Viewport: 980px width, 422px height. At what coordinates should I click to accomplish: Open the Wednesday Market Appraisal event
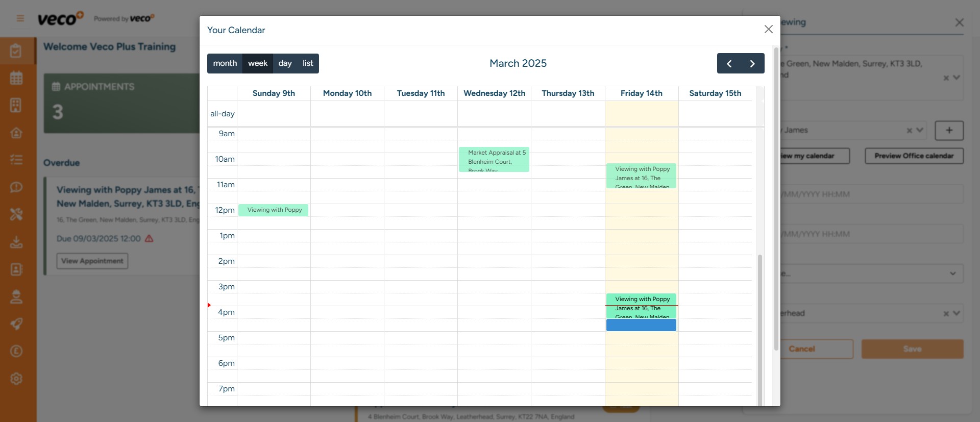pos(494,160)
